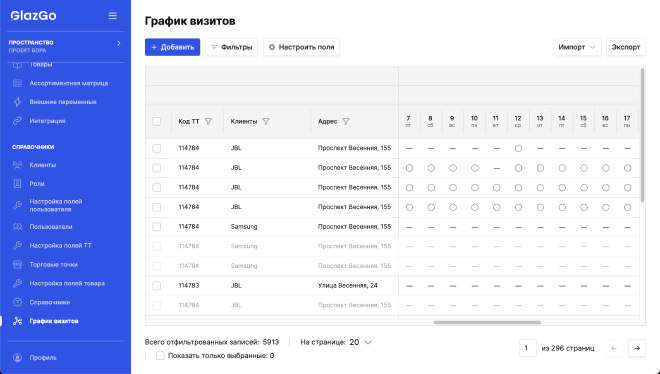
Task: Click the Клиенты people icon
Action: pyautogui.click(x=17, y=165)
